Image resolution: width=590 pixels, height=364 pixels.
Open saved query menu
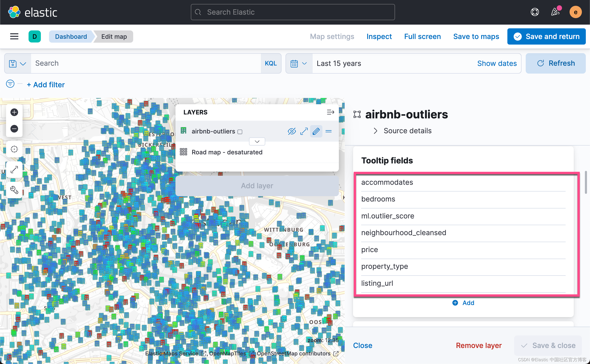click(18, 63)
